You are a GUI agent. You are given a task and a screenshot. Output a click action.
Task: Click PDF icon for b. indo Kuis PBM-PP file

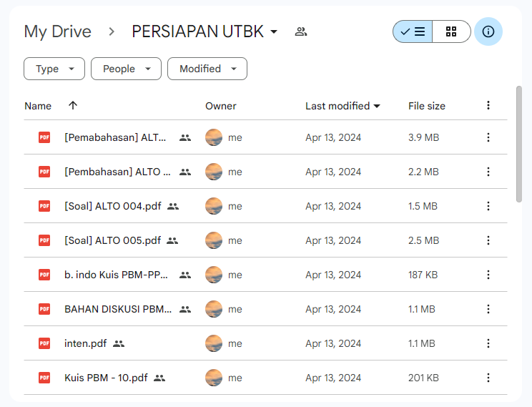click(x=44, y=275)
